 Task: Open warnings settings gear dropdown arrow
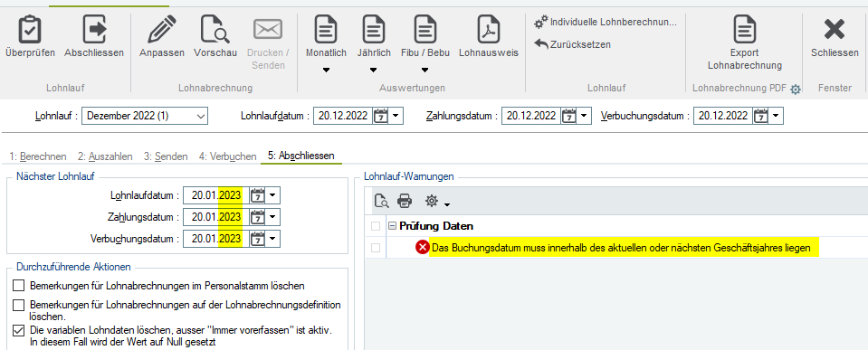pyautogui.click(x=447, y=205)
